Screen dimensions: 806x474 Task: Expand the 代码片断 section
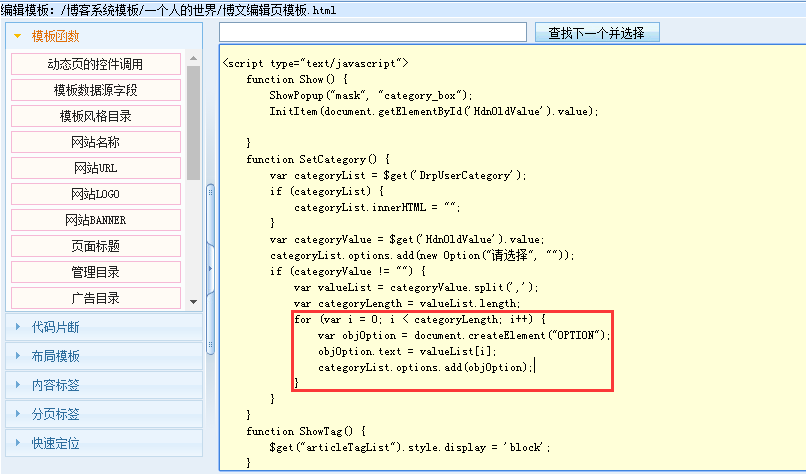(x=55, y=327)
